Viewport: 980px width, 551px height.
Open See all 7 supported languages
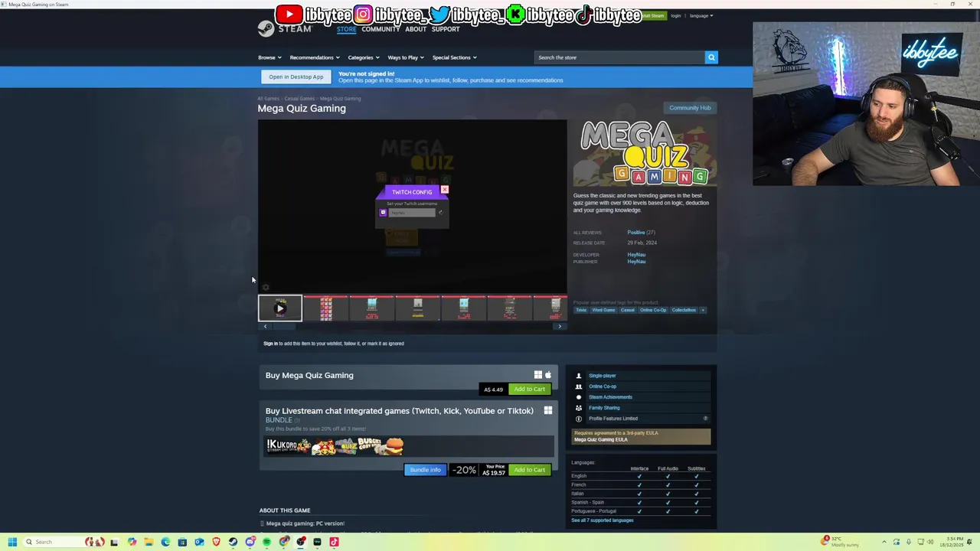coord(603,520)
